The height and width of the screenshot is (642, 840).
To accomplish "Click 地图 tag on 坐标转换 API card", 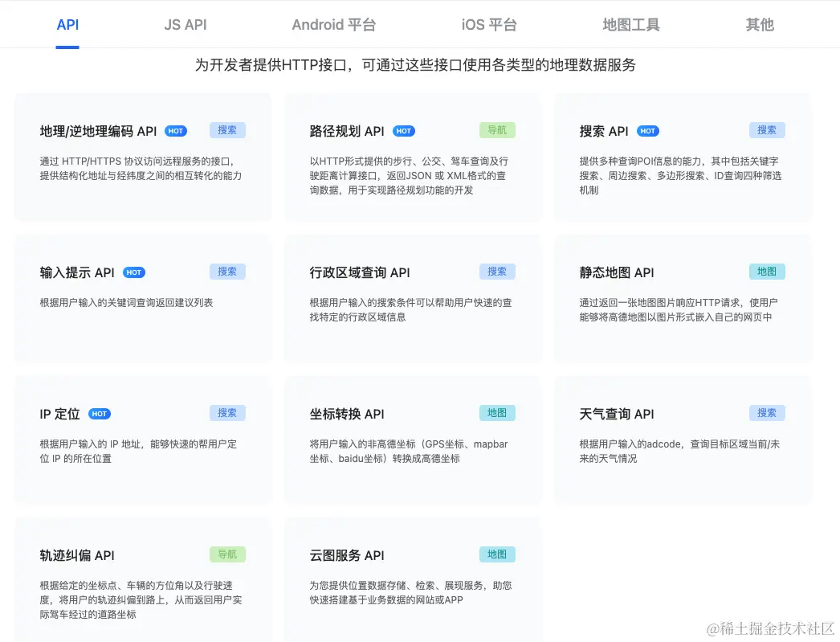I will coord(497,413).
